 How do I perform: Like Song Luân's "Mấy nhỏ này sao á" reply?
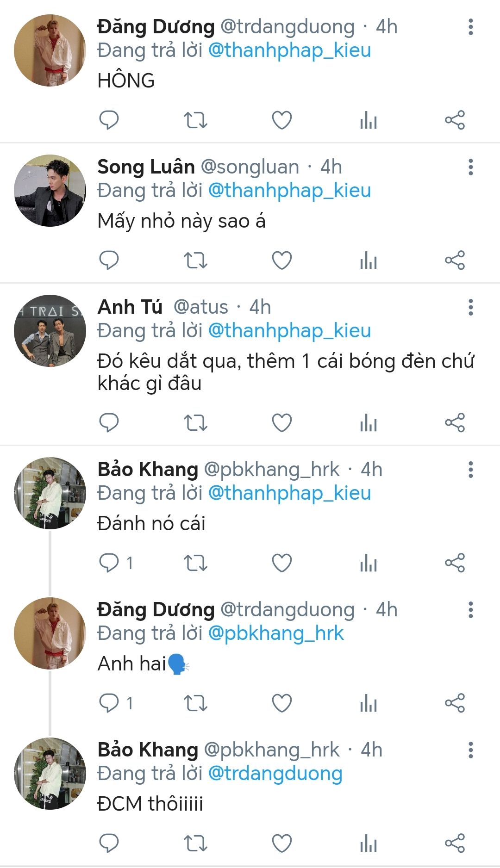coord(281,260)
